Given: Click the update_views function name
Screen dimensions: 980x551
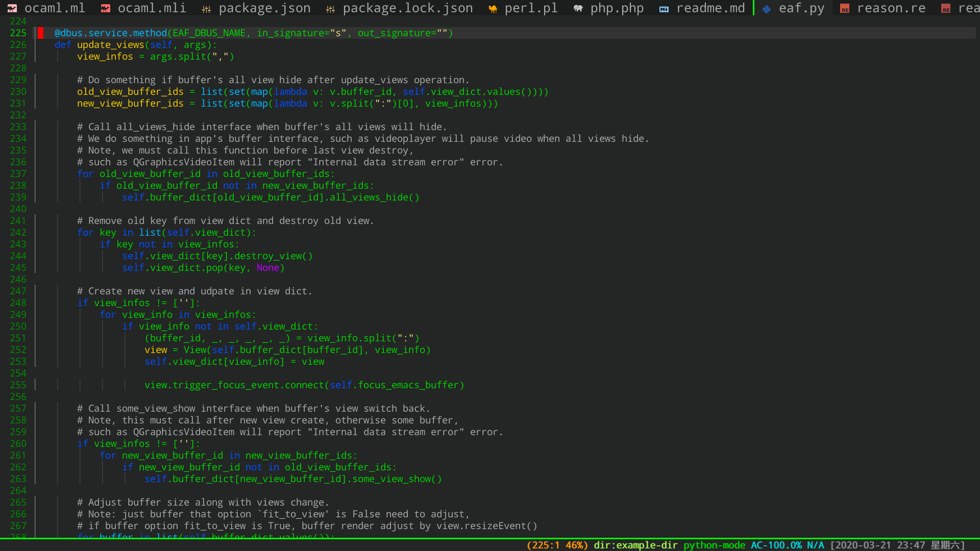Looking at the screenshot, I should (x=110, y=45).
